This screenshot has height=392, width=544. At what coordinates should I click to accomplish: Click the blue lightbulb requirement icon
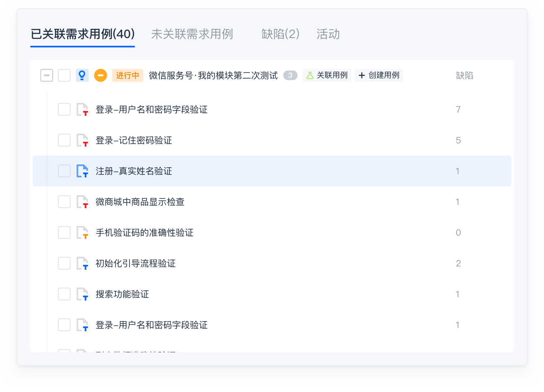pos(82,75)
